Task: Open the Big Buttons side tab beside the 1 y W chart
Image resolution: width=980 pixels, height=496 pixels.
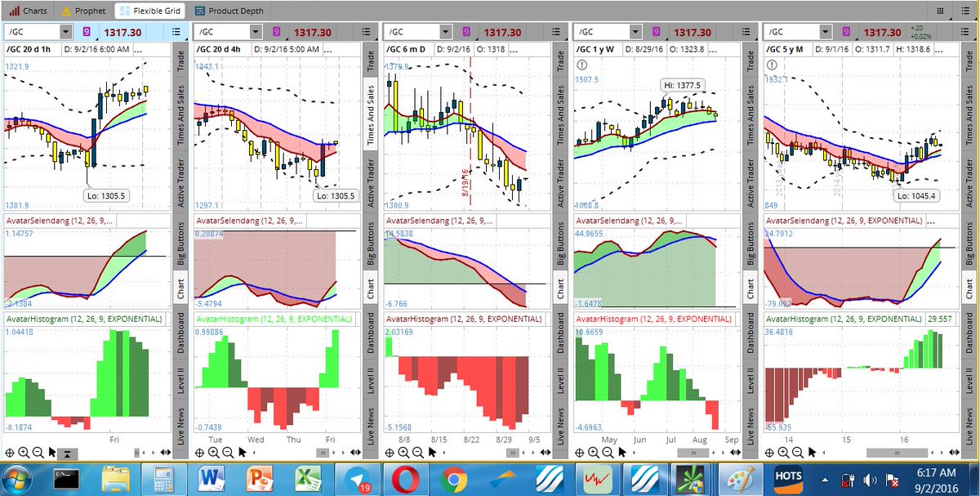Action: coord(751,245)
